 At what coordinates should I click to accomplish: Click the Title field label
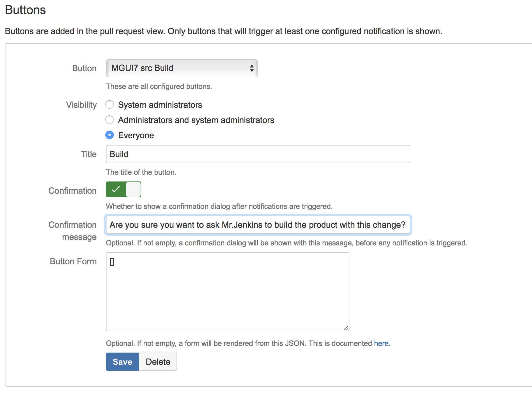pos(89,154)
